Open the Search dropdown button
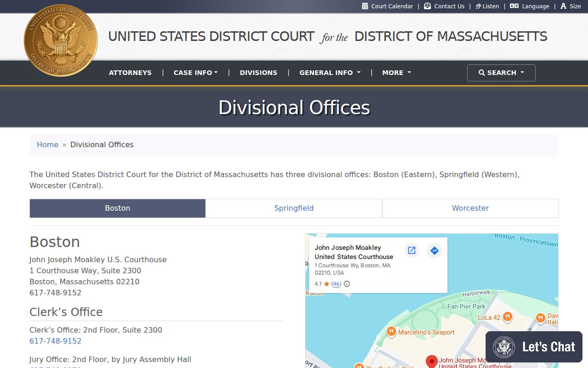The width and height of the screenshot is (588, 368). [501, 73]
